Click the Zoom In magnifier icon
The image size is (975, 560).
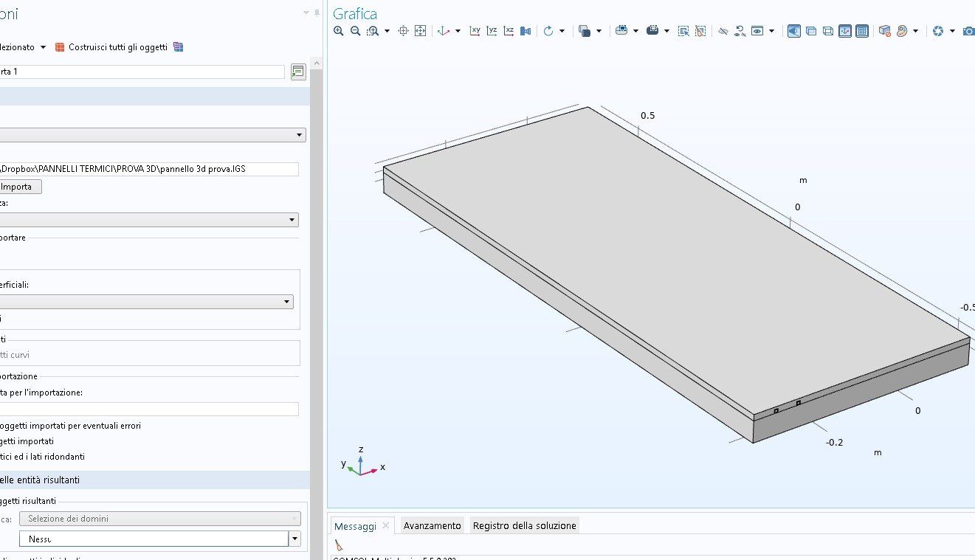338,31
